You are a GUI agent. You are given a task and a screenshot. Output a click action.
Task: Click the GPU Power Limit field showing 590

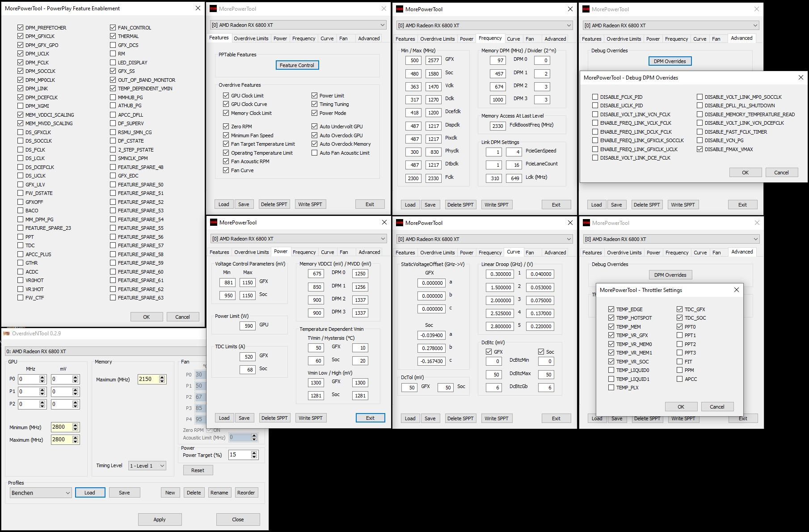tap(249, 326)
